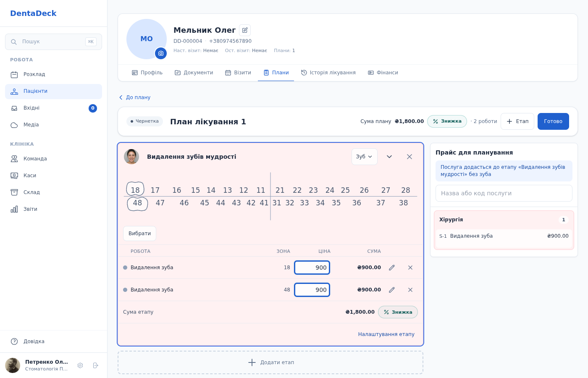Click Додати етап dashed button
Viewport: 588px width, 378px height.
270,362
